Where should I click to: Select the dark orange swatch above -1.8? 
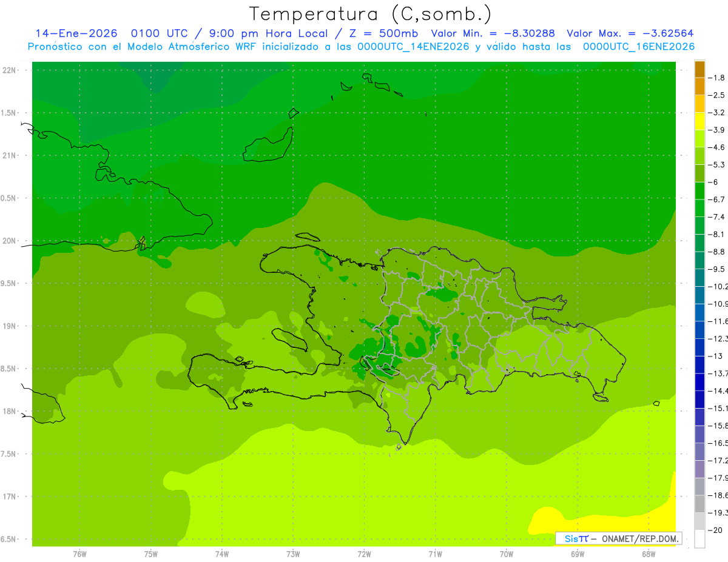pyautogui.click(x=699, y=69)
